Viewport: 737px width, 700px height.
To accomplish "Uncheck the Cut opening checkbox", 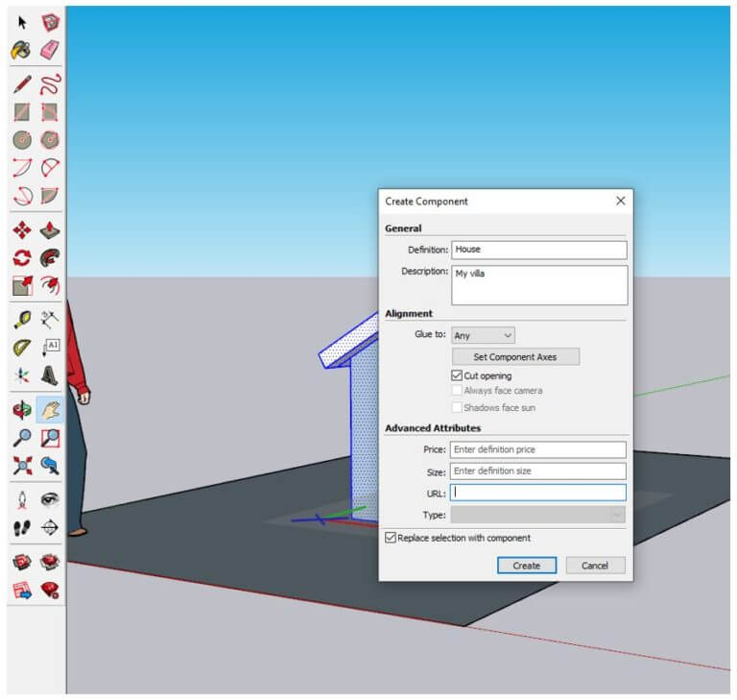I will 457,375.
